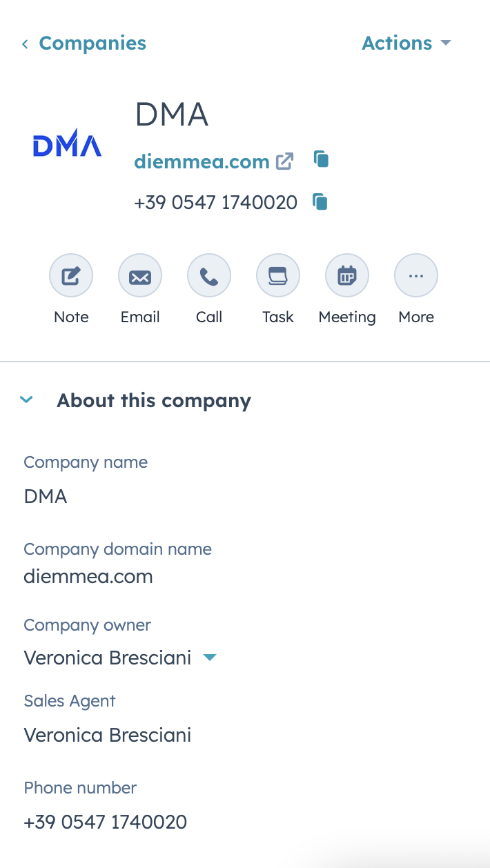Go back to Companies list
The image size is (490, 868).
92,43
